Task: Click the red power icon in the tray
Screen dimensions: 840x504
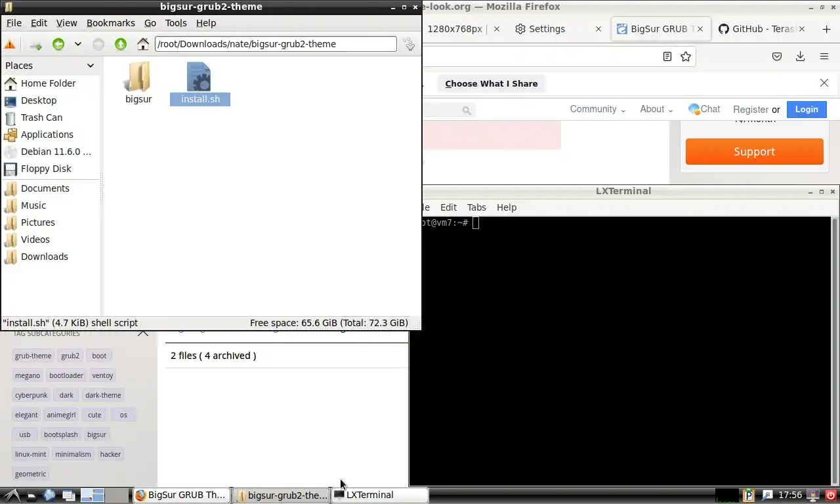Action: [831, 495]
